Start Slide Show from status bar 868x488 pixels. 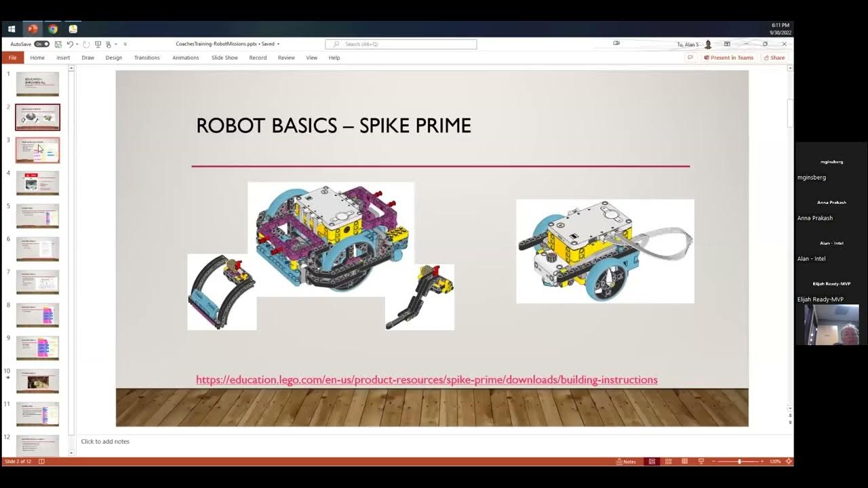click(701, 462)
